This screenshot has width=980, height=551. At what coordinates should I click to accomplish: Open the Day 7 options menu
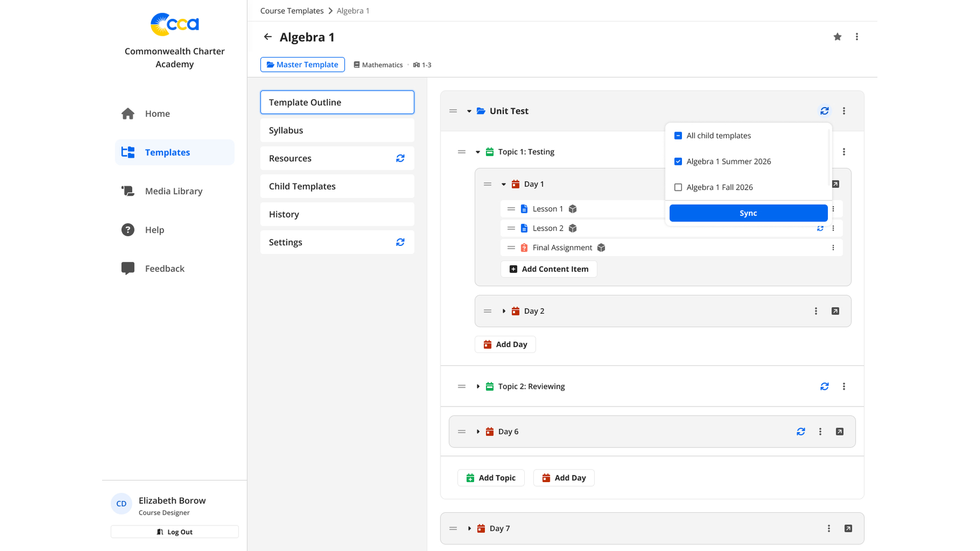click(828, 529)
